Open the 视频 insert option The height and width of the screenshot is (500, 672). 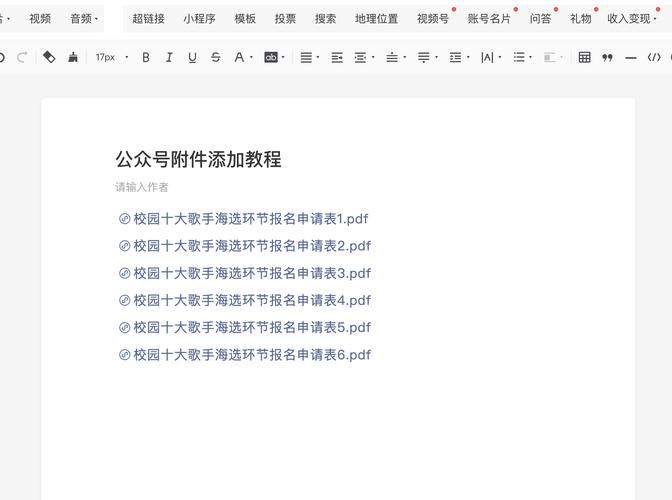pyautogui.click(x=40, y=18)
